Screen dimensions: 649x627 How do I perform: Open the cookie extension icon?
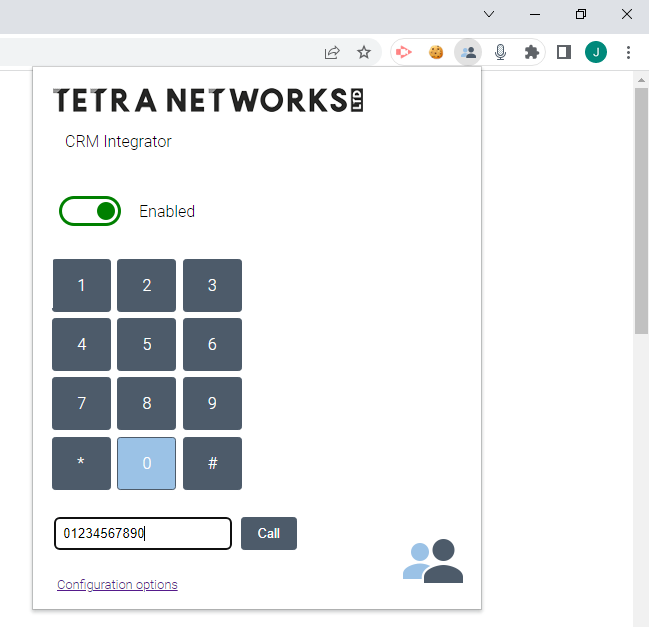(x=436, y=53)
